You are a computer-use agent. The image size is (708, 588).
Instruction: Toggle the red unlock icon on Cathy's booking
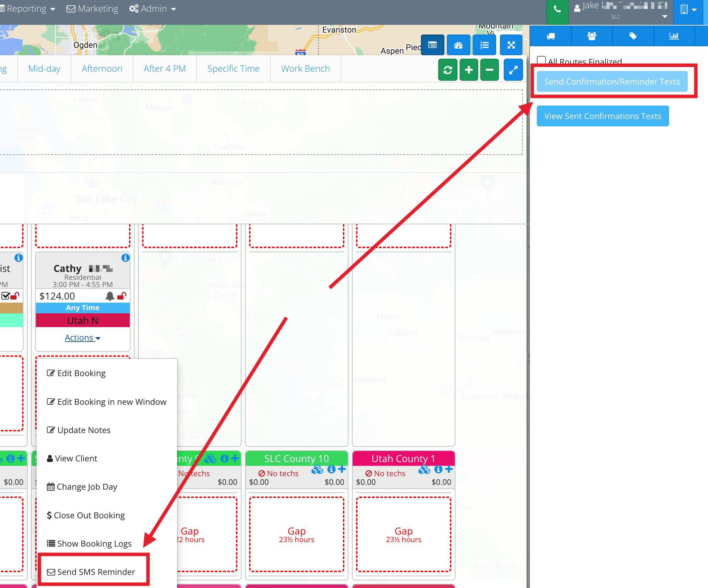(122, 296)
